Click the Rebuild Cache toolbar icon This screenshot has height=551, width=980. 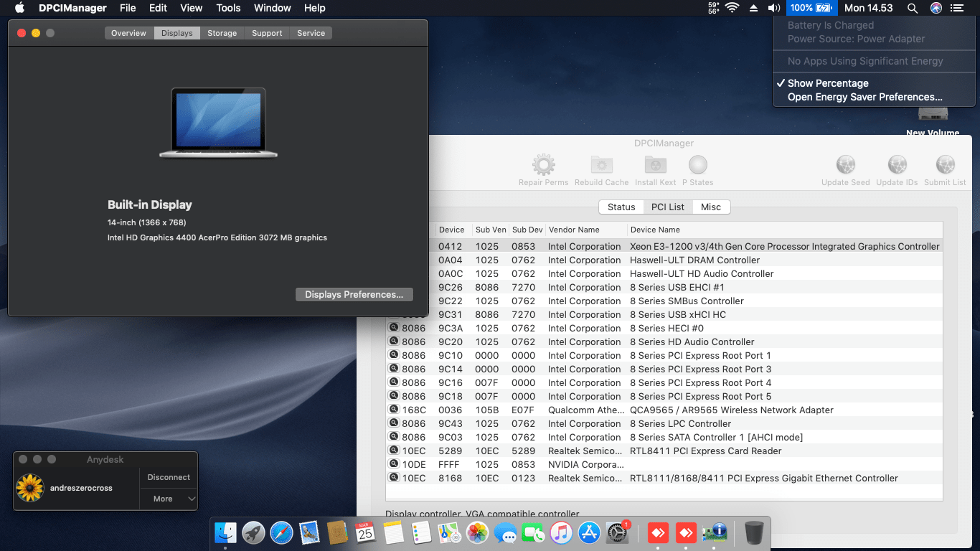[601, 165]
